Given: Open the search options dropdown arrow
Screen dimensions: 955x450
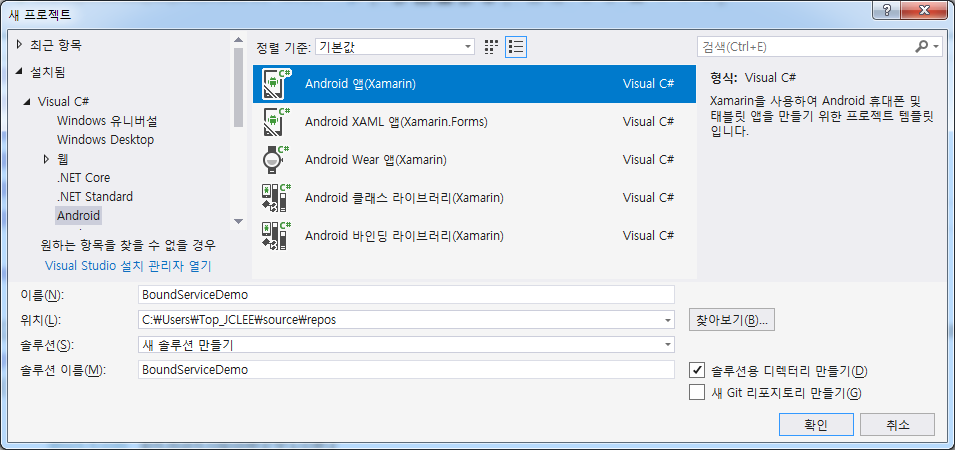Looking at the screenshot, I should [936, 46].
